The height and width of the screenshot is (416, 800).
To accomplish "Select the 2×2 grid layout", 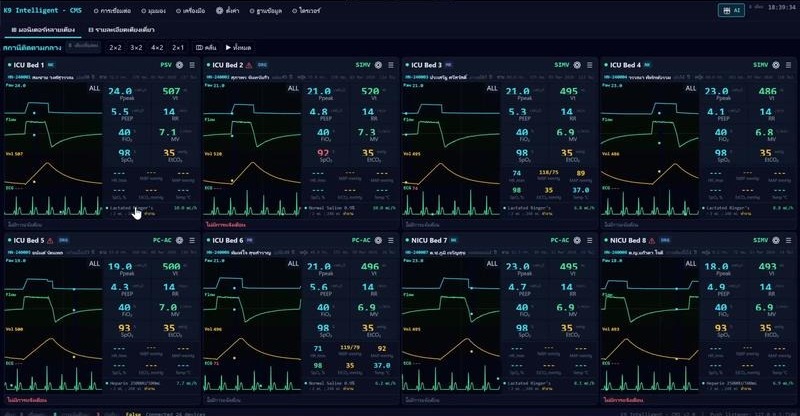I will tap(116, 47).
